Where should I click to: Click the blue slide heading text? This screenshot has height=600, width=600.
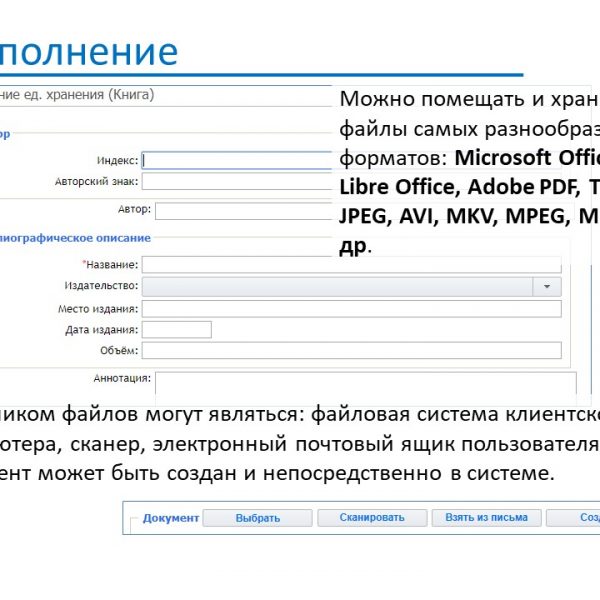tap(88, 51)
